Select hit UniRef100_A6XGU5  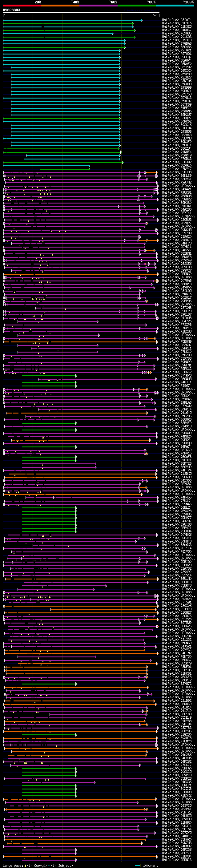tap(176, 33)
